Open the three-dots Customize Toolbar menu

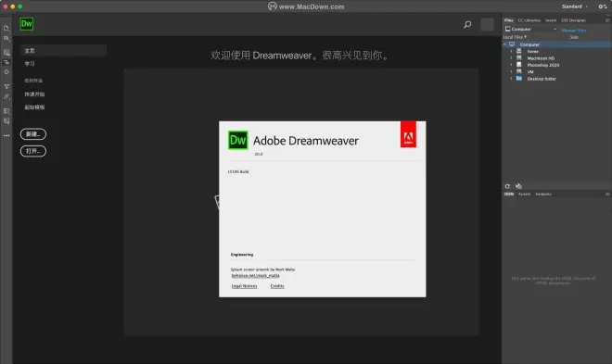tap(6, 135)
